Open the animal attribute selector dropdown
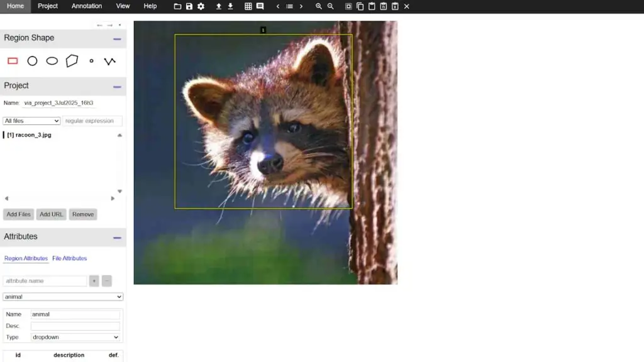This screenshot has width=644, height=362. coord(63,297)
